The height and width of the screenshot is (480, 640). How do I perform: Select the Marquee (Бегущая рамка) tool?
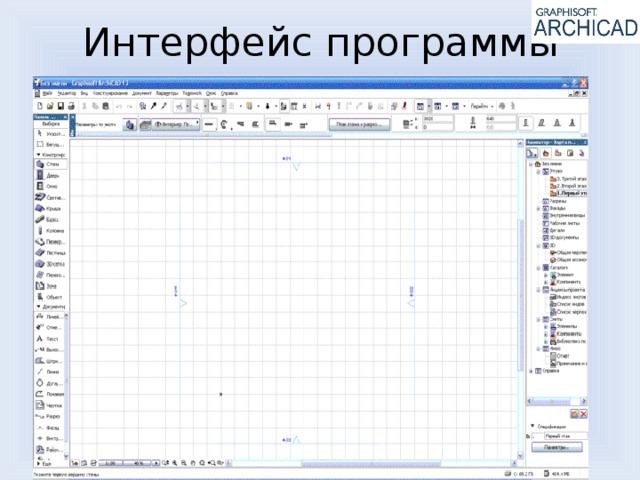(x=51, y=144)
